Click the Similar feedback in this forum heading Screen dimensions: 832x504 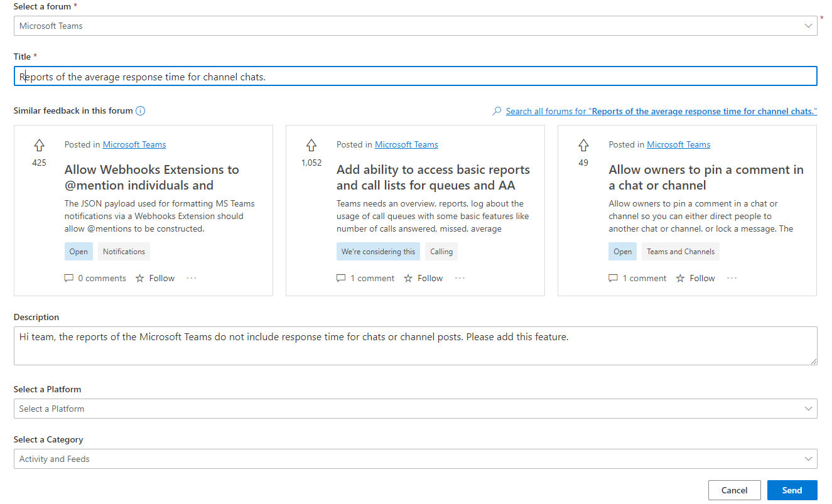tap(73, 110)
